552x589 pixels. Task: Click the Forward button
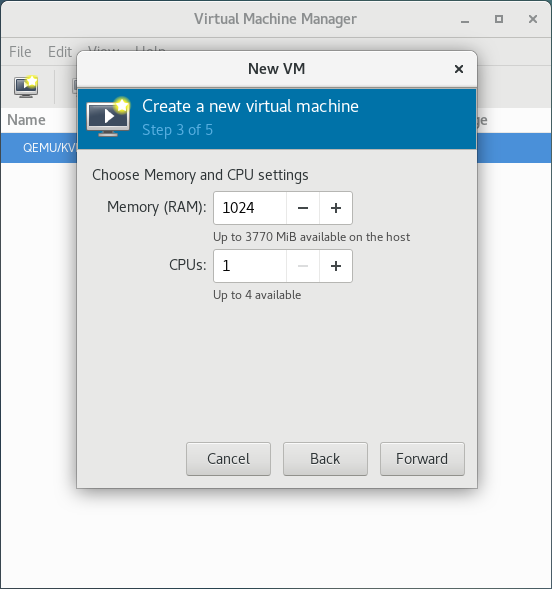coord(422,459)
